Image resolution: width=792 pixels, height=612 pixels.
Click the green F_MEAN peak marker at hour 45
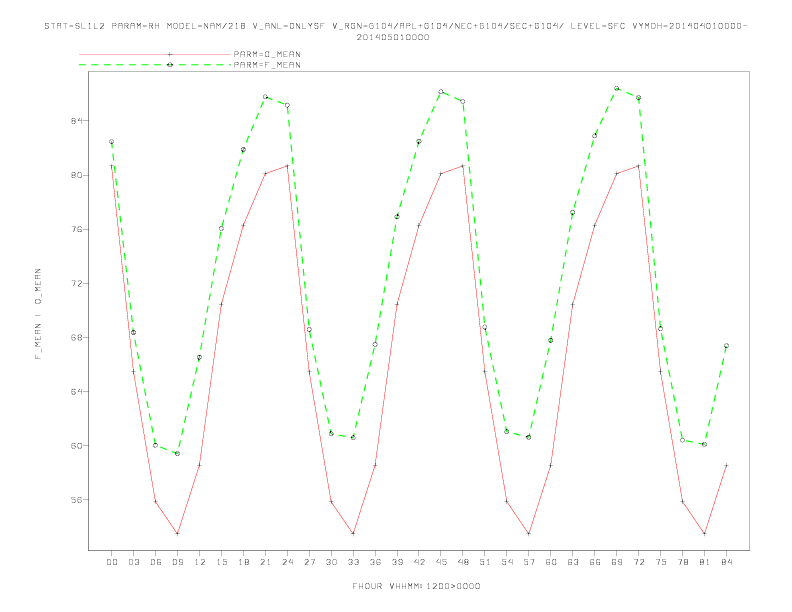441,91
